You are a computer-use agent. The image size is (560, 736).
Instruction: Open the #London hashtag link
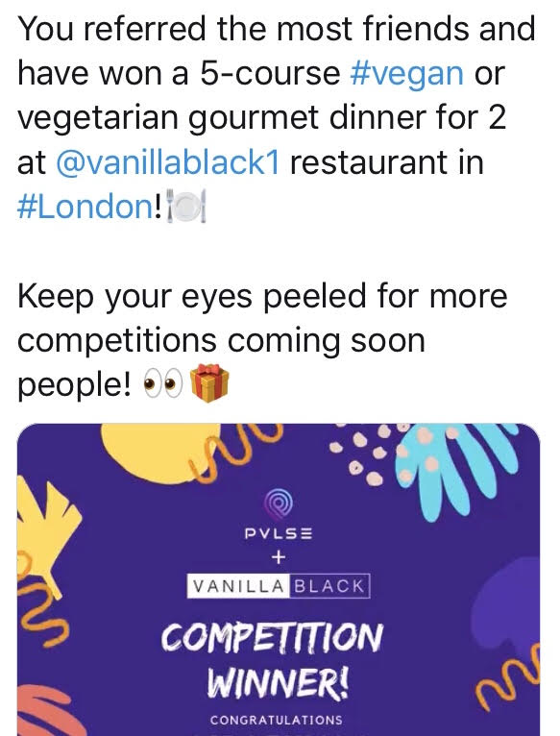coord(85,207)
